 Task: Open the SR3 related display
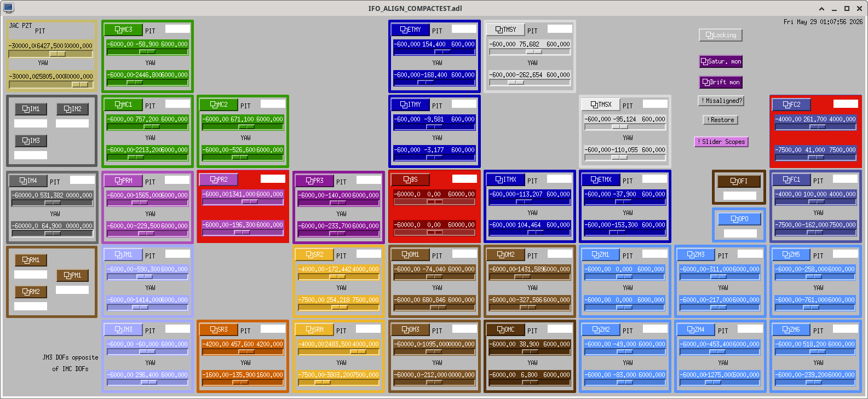coord(219,329)
